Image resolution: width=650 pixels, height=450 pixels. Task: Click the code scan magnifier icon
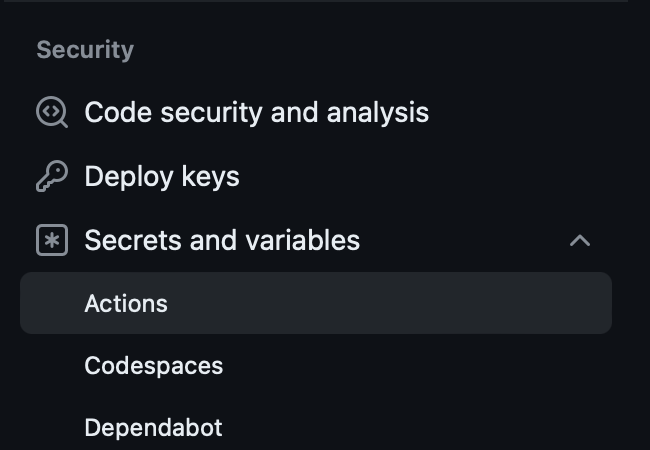(x=52, y=112)
